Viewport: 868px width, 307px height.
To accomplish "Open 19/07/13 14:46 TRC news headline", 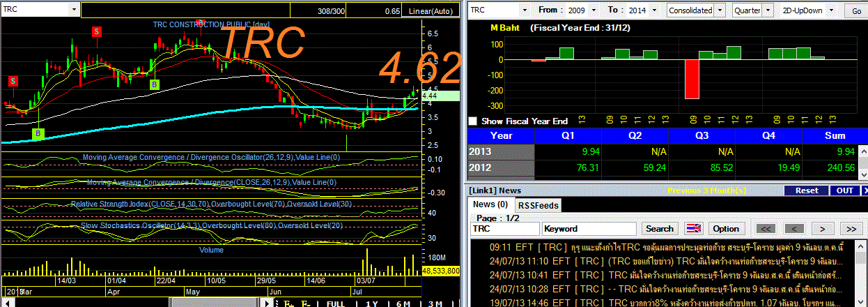I will [665, 302].
